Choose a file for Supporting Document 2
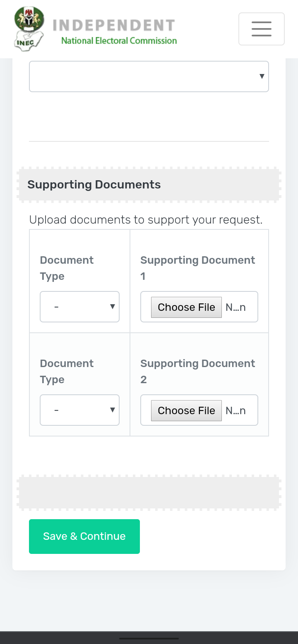298x644 pixels. (x=186, y=410)
